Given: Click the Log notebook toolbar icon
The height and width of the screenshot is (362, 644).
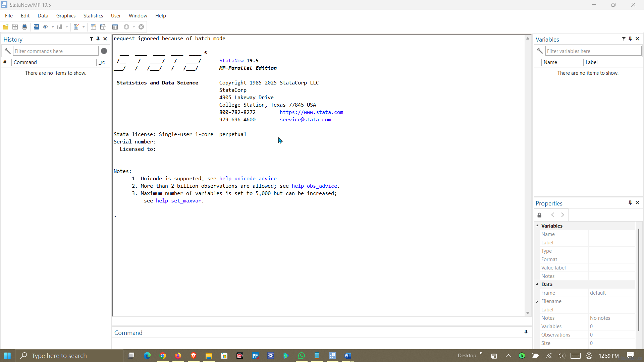Looking at the screenshot, I should point(36,27).
